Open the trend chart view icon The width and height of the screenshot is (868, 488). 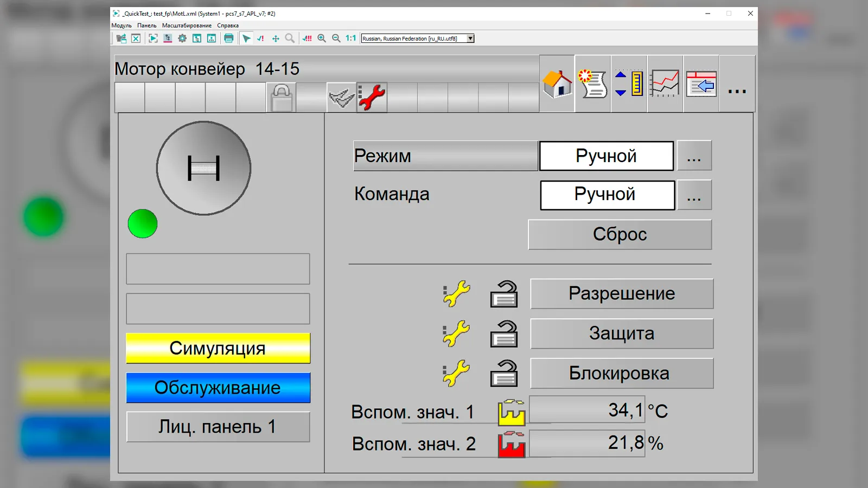coord(665,84)
